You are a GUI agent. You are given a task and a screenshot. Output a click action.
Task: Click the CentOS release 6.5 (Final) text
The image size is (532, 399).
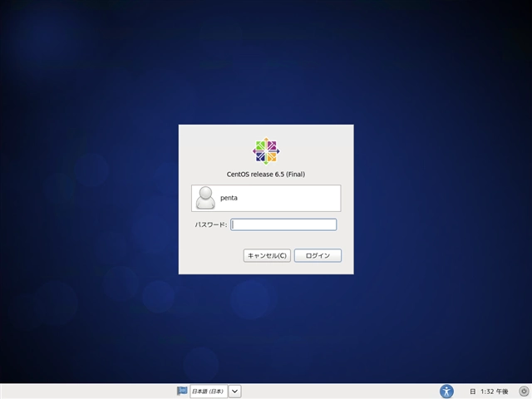266,174
